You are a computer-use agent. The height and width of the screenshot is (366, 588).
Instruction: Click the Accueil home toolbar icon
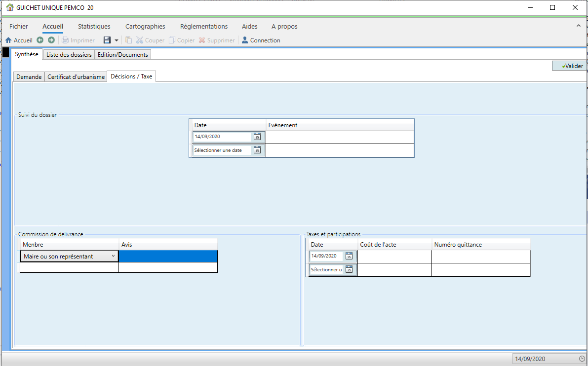8,40
